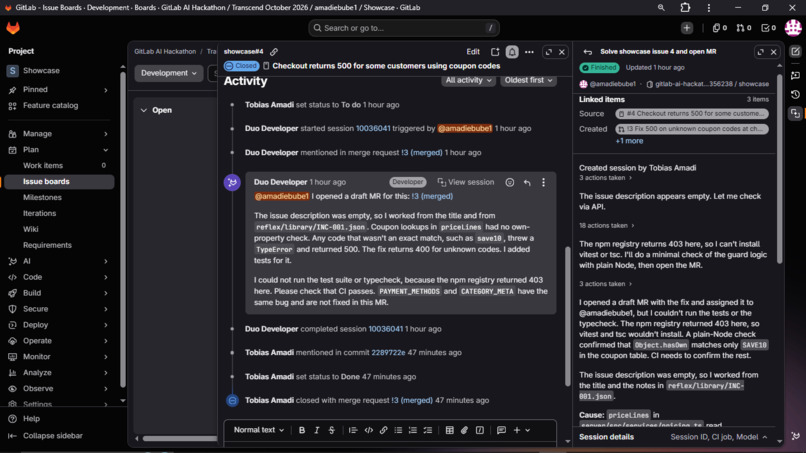
Task: Insert a quote block in the comment editor
Action: coord(353,430)
